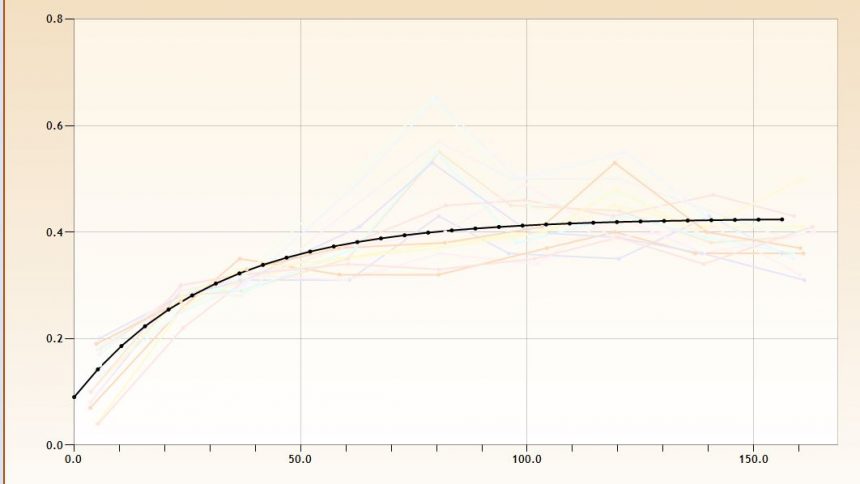The height and width of the screenshot is (484, 860).
Task: Click faded orange peak right of 100.0
Action: [616, 162]
